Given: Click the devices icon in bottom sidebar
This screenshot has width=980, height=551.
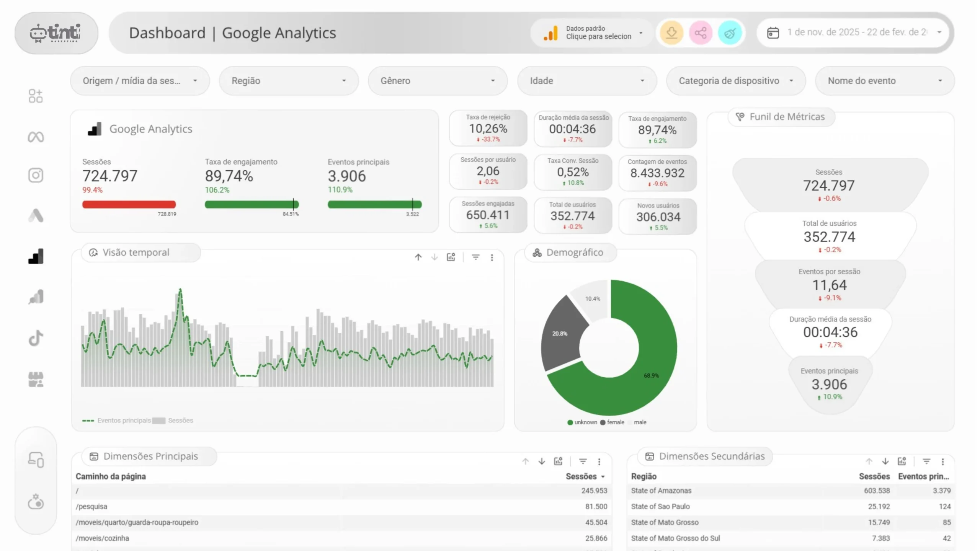Looking at the screenshot, I should pos(36,460).
